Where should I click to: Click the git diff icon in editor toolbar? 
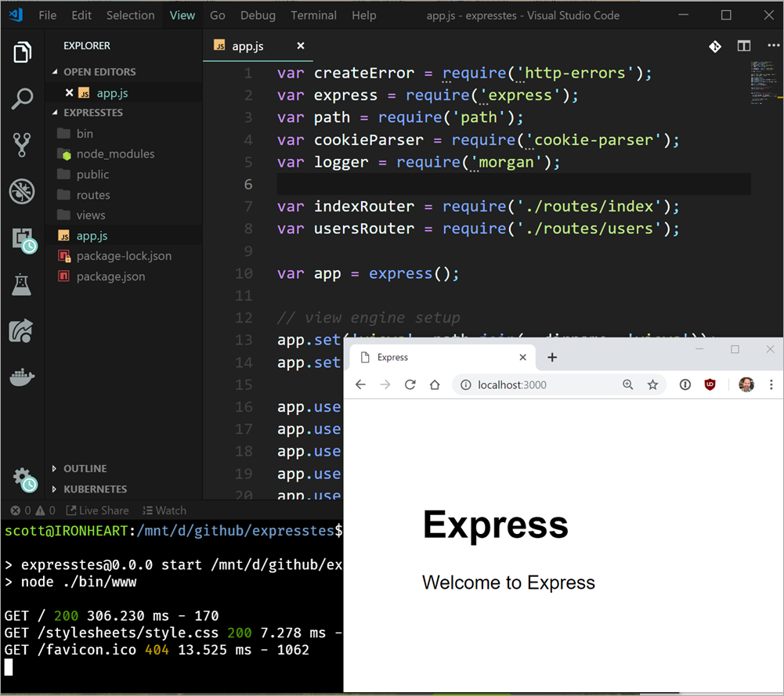point(715,46)
